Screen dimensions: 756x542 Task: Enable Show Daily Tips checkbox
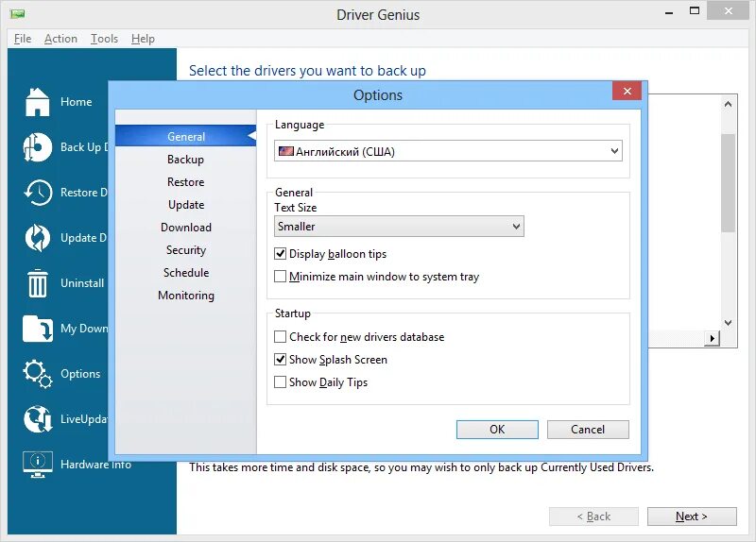(280, 381)
